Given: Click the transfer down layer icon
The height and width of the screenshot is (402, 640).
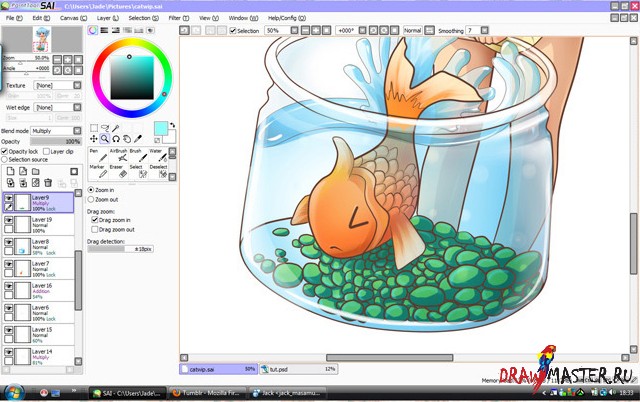Looking at the screenshot, I should (x=11, y=183).
